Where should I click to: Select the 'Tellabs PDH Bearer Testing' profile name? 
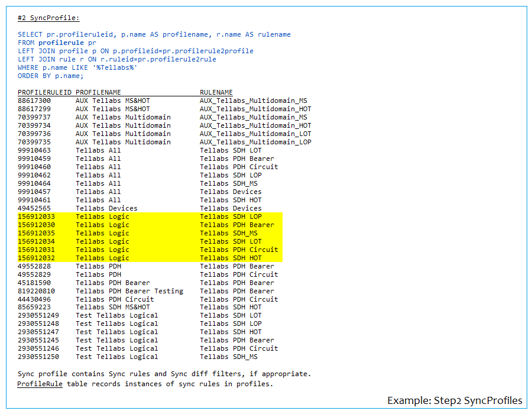(x=129, y=291)
